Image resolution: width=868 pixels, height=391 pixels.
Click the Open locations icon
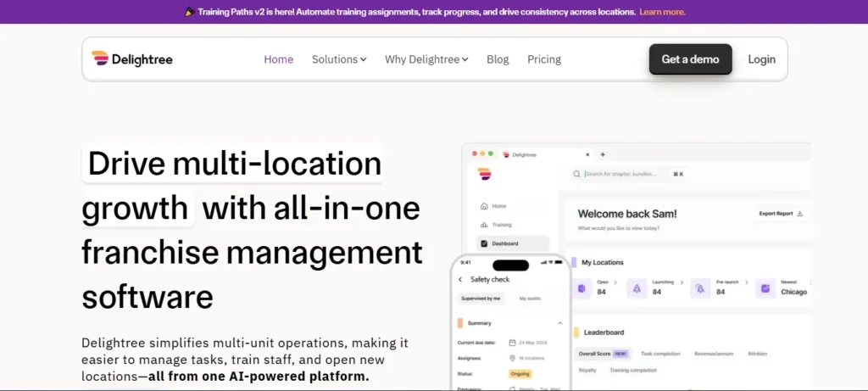(581, 288)
